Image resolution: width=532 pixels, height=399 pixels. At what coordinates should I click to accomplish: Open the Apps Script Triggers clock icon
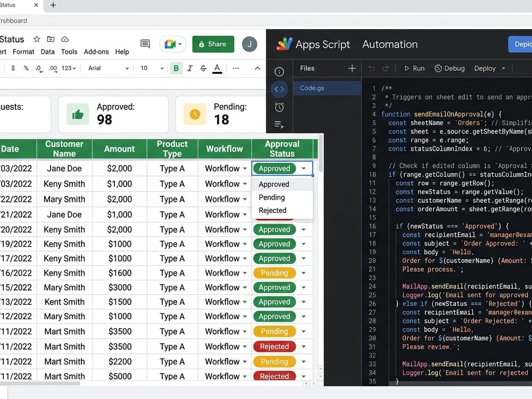pos(279,107)
